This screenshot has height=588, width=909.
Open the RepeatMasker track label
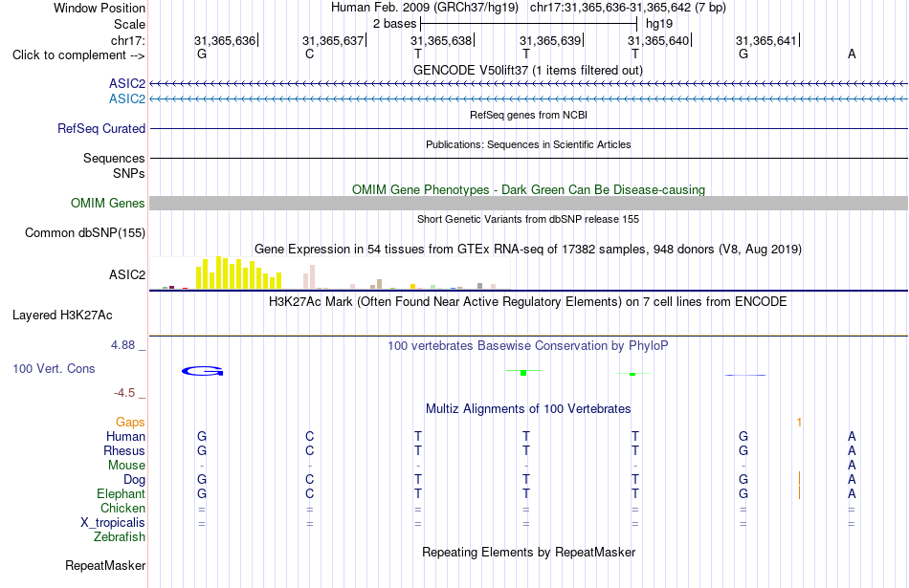[x=105, y=565]
